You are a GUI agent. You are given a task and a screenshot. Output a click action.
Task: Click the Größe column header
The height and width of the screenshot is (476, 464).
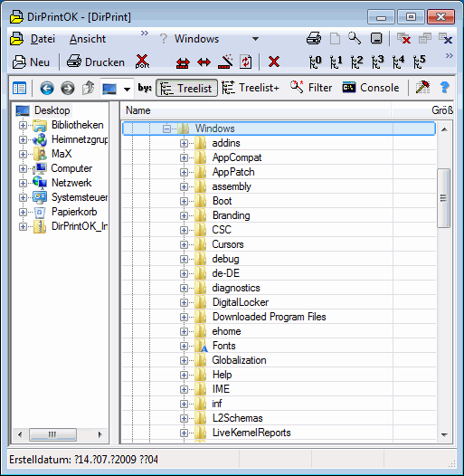click(x=422, y=110)
